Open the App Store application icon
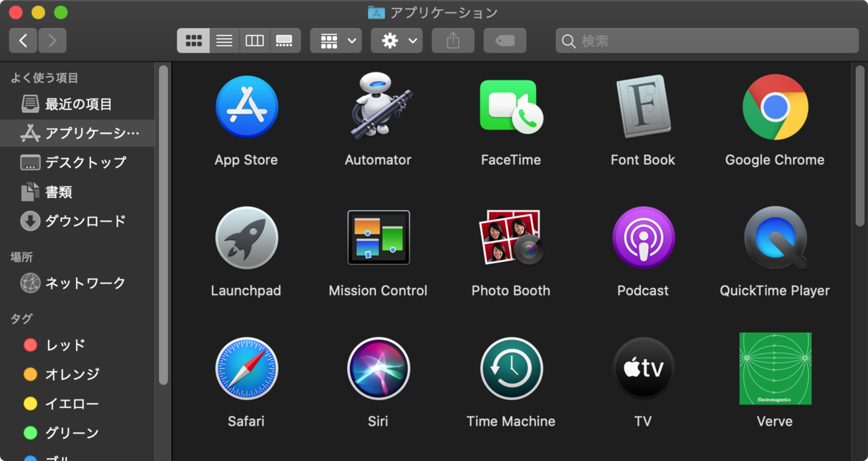The width and height of the screenshot is (868, 461). (247, 107)
